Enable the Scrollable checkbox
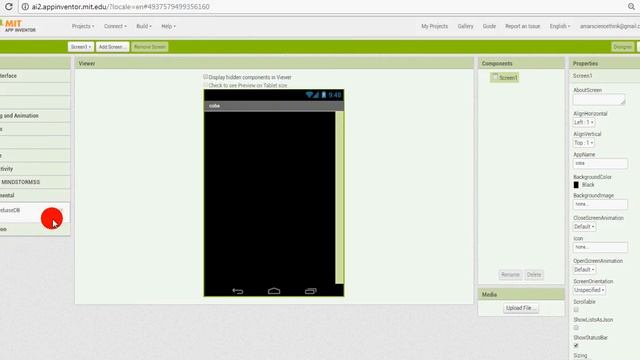Viewport: 640px width, 360px height. 576,310
